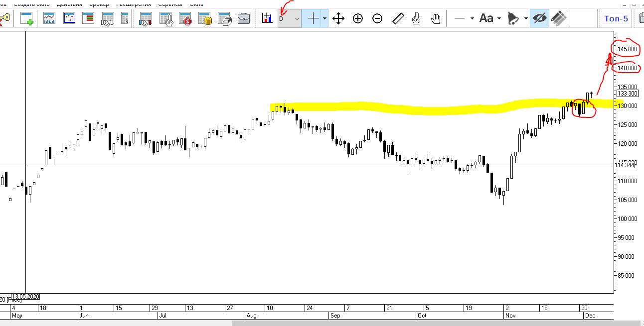Click the 133 300 current price tag

point(628,93)
